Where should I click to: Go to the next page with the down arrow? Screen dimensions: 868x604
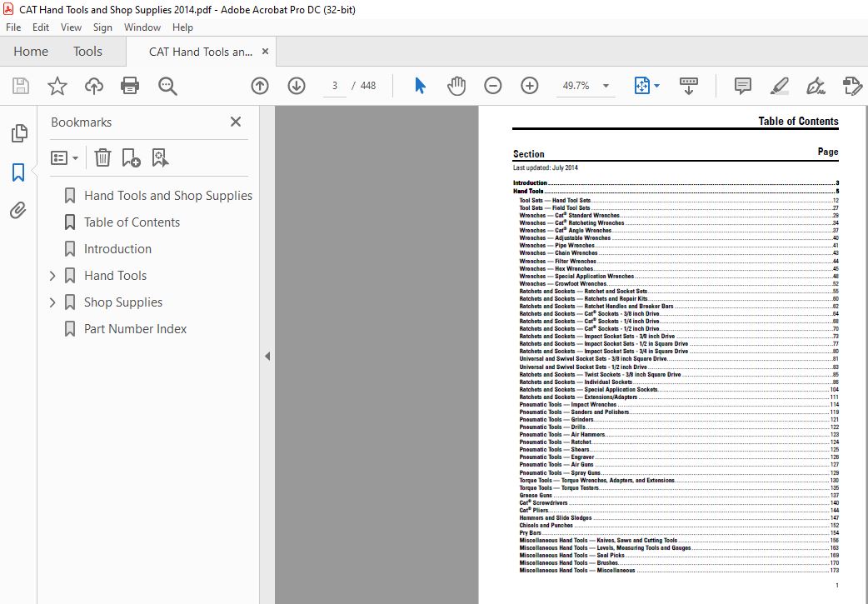[297, 86]
